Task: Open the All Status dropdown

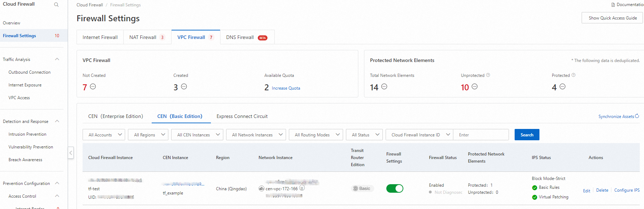Action: [x=364, y=135]
